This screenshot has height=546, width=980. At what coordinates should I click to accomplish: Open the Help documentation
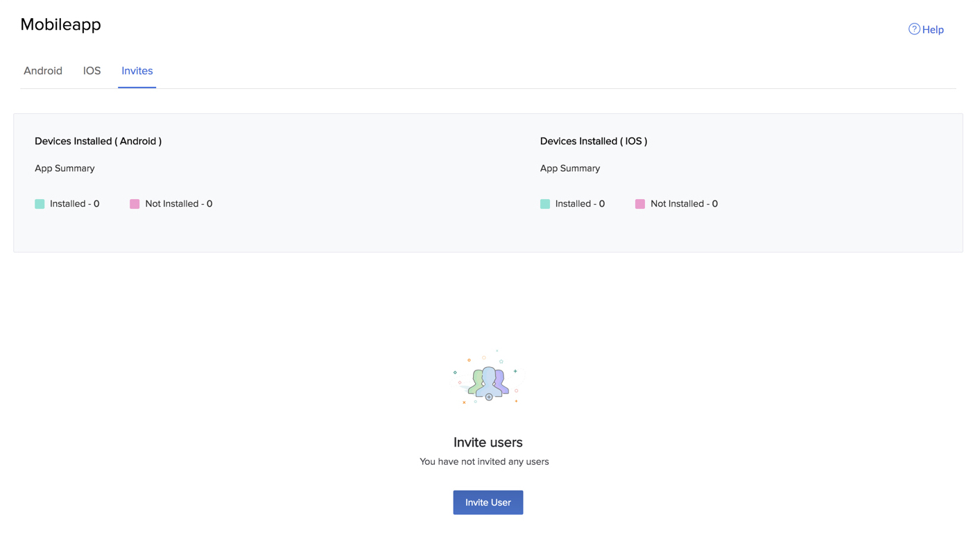[x=932, y=29]
